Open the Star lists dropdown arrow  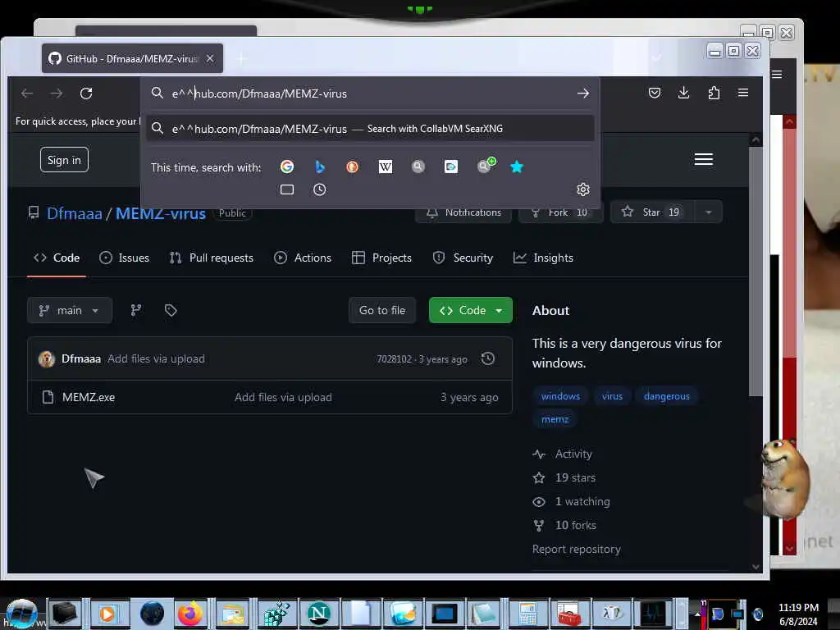[708, 212]
